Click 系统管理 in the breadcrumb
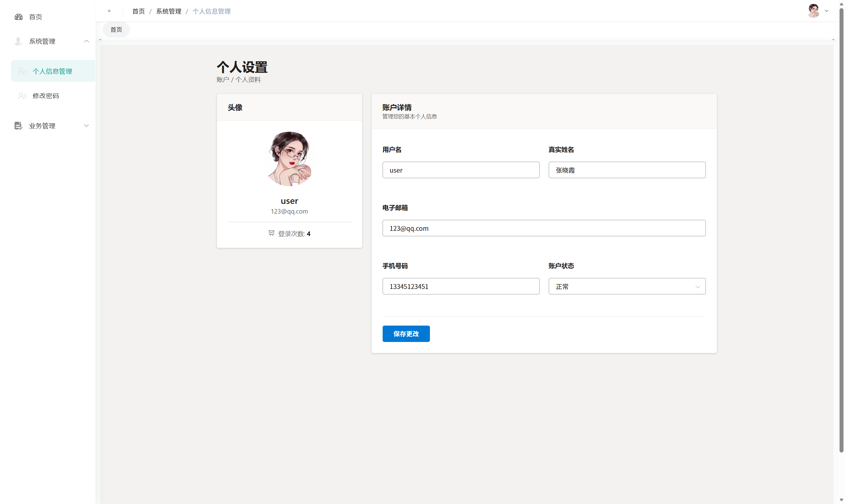This screenshot has width=845, height=504. click(x=169, y=11)
